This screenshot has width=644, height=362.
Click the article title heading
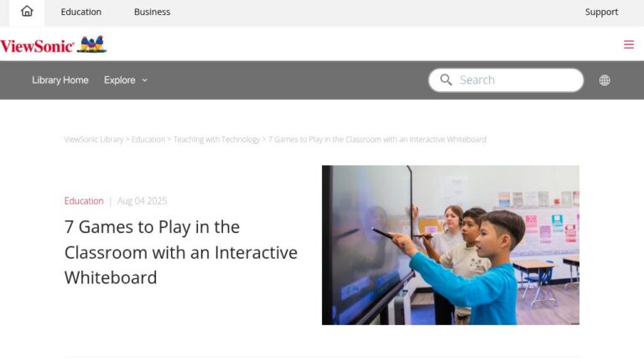181,252
